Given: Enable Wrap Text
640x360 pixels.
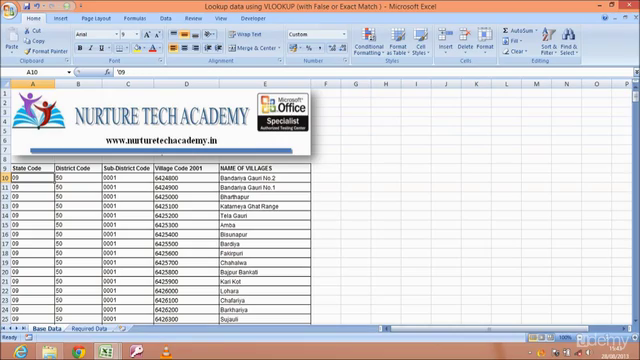Looking at the screenshot, I should pos(245,35).
